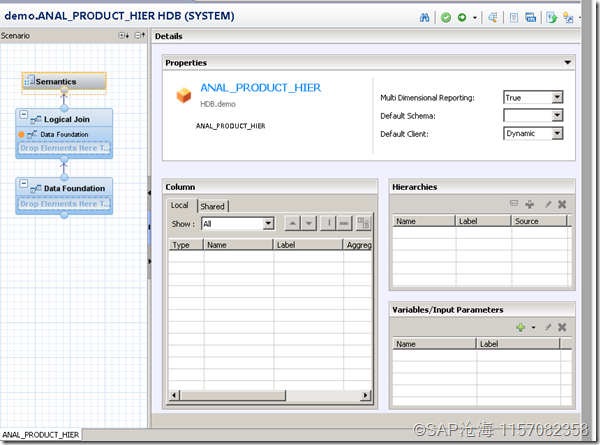The image size is (600, 445).
Task: Open the Data Preview toolbar icon
Action: click(x=493, y=18)
